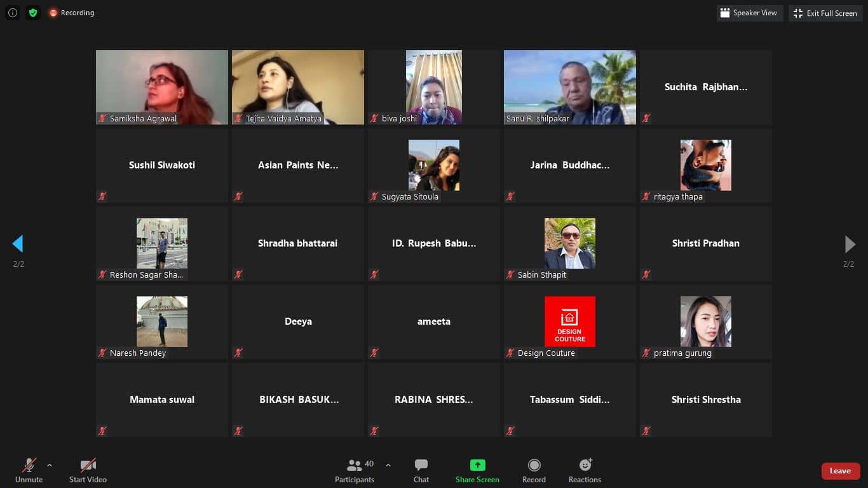The height and width of the screenshot is (488, 868).
Task: Click muted mic icon beside Design Couture
Action: 510,353
